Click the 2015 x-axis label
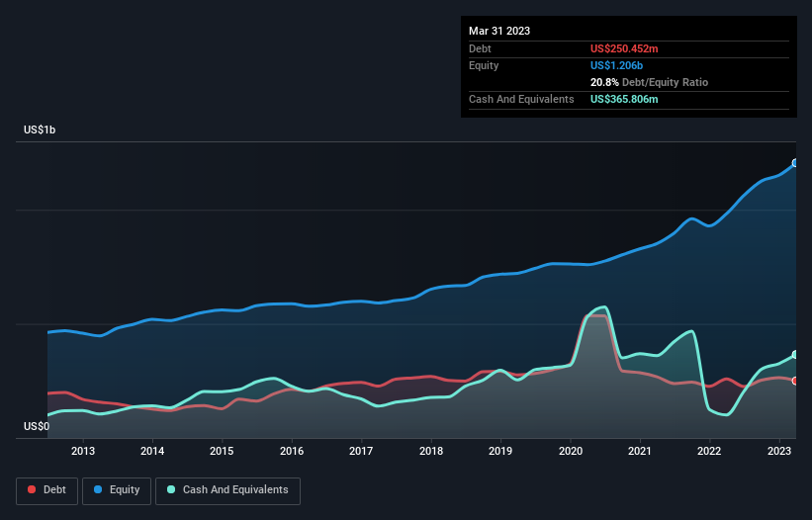The image size is (812, 520). pyautogui.click(x=222, y=451)
